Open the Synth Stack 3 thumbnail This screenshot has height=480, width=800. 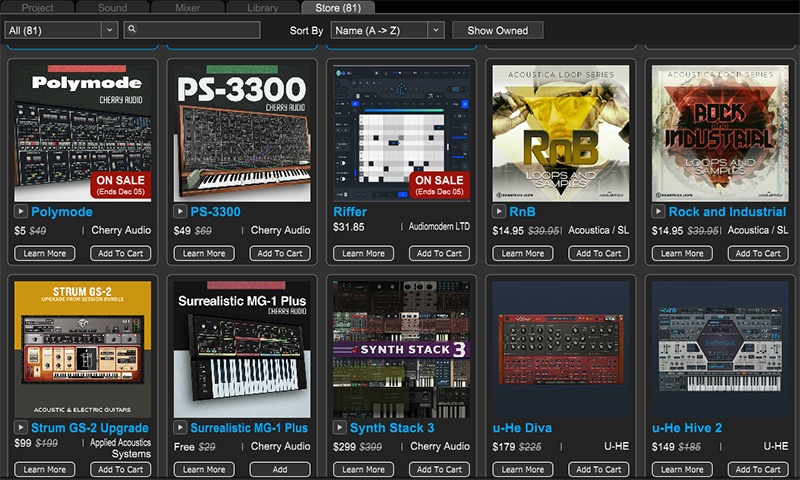coord(402,349)
